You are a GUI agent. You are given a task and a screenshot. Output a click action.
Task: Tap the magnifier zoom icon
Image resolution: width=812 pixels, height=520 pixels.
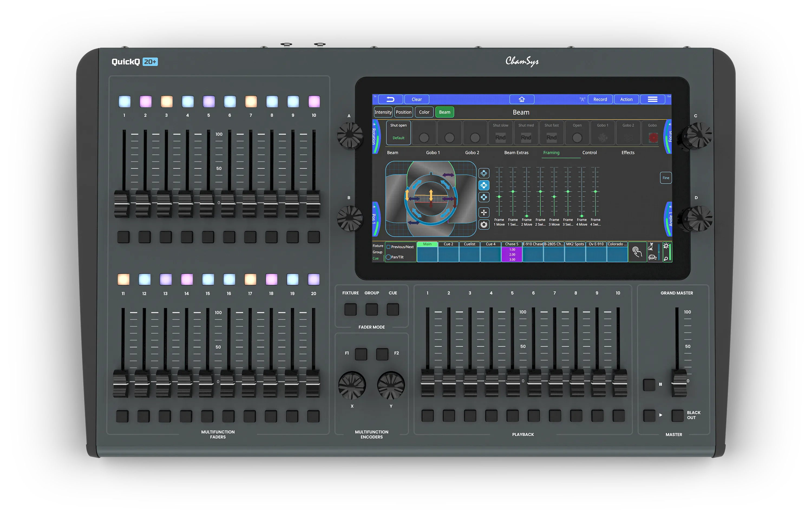pos(666,259)
